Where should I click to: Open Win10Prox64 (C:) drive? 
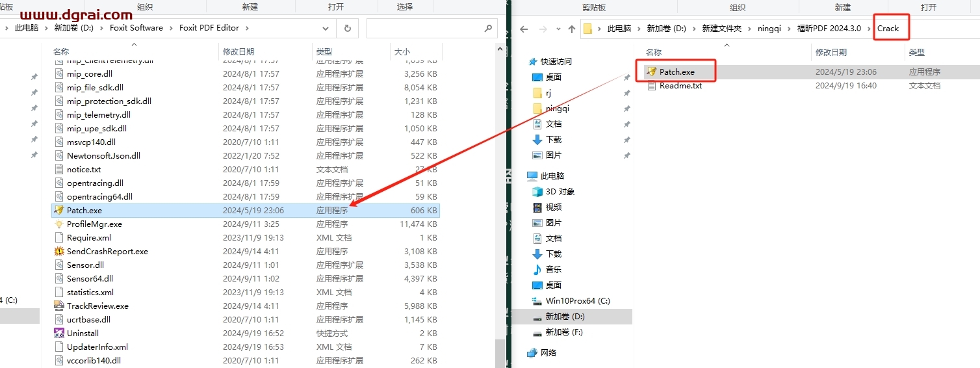tap(571, 300)
